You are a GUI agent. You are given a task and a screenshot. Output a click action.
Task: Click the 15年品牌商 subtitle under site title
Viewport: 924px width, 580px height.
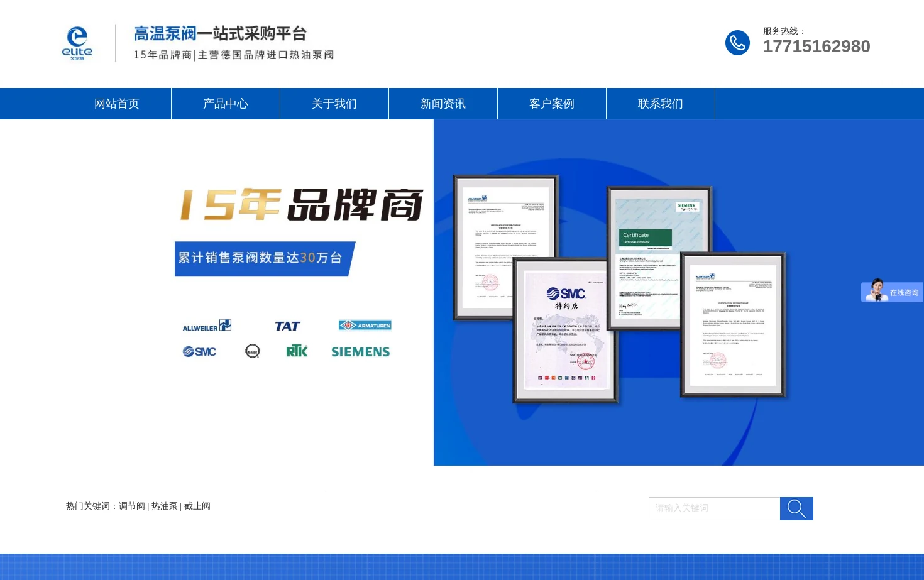233,55
